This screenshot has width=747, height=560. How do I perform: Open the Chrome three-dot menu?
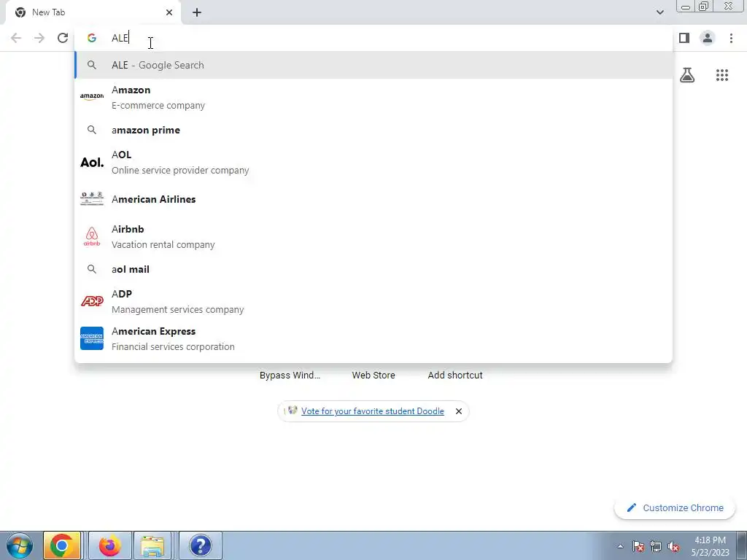tap(731, 38)
